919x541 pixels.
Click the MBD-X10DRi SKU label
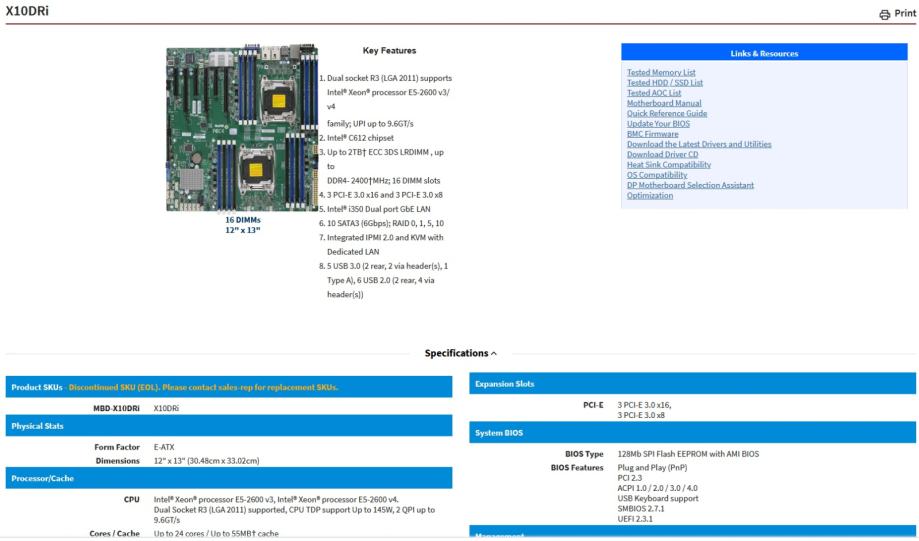point(116,408)
